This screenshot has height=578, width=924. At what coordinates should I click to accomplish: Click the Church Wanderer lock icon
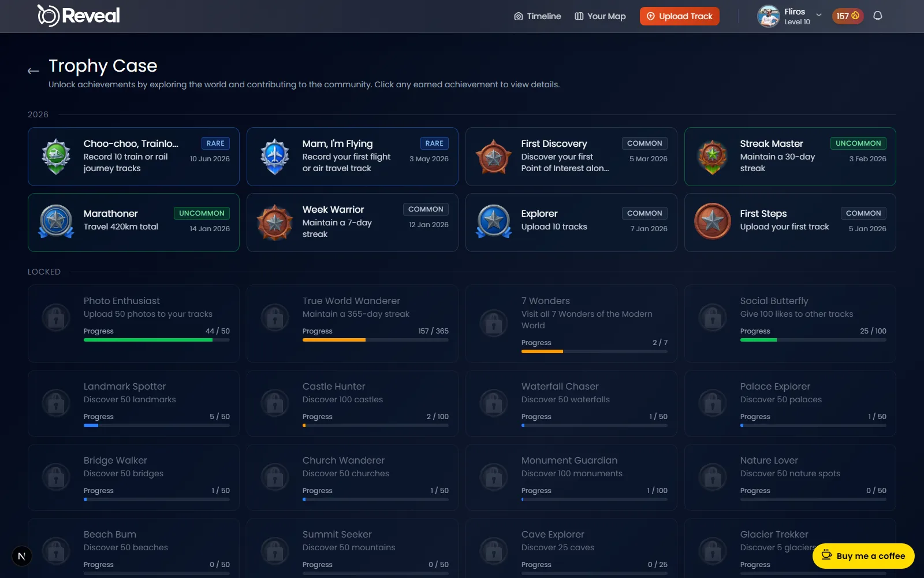click(x=275, y=477)
